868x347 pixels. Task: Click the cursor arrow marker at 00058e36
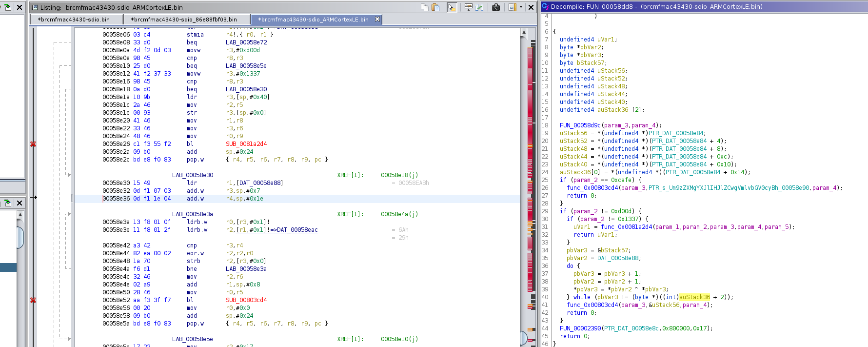coord(33,198)
